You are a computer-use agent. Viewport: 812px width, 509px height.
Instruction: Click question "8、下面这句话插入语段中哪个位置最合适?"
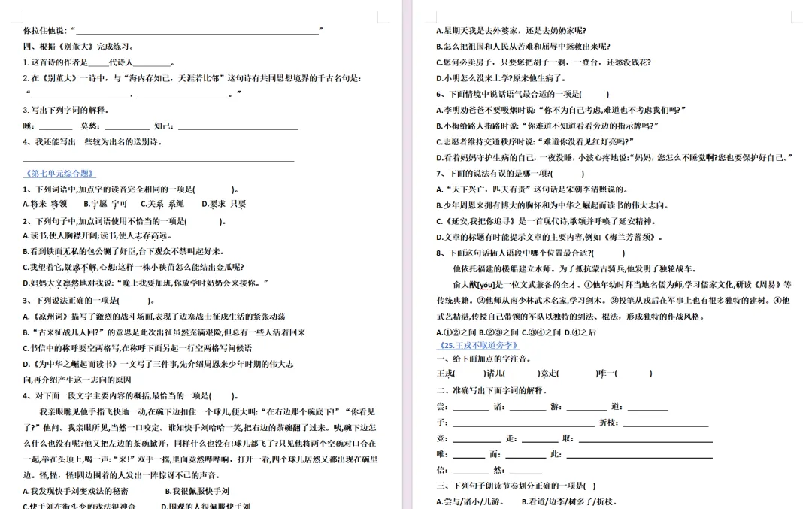point(531,253)
